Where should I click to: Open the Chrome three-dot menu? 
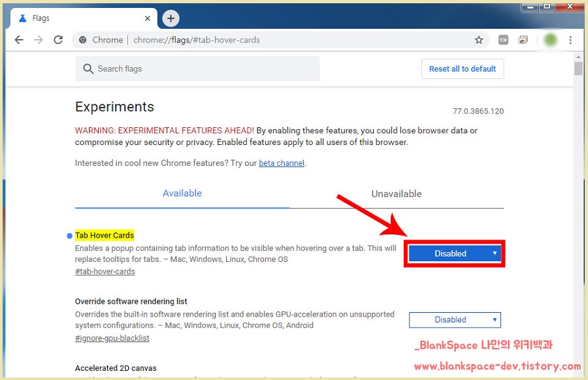[x=570, y=40]
